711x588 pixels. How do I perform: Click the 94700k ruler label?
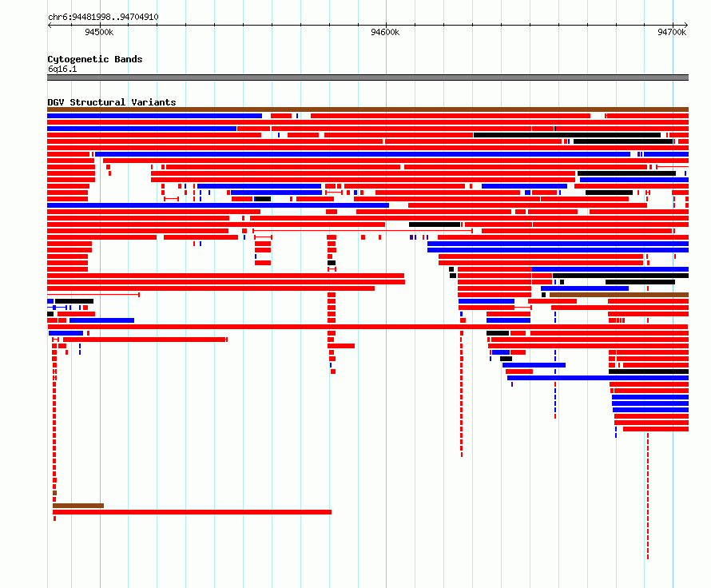[672, 32]
